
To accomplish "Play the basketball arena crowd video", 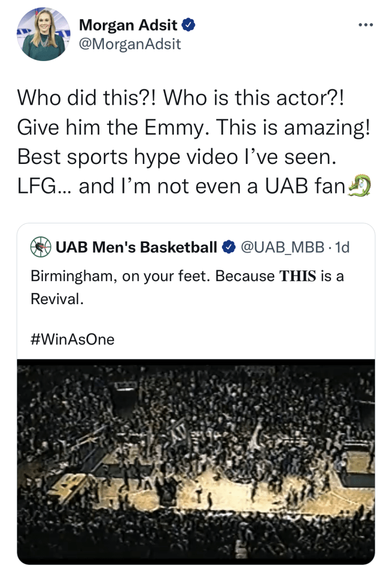I will (195, 461).
